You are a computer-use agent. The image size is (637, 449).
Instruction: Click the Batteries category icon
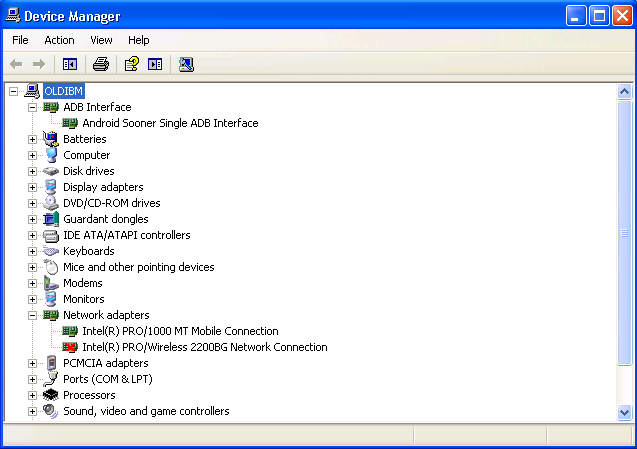tap(51, 139)
